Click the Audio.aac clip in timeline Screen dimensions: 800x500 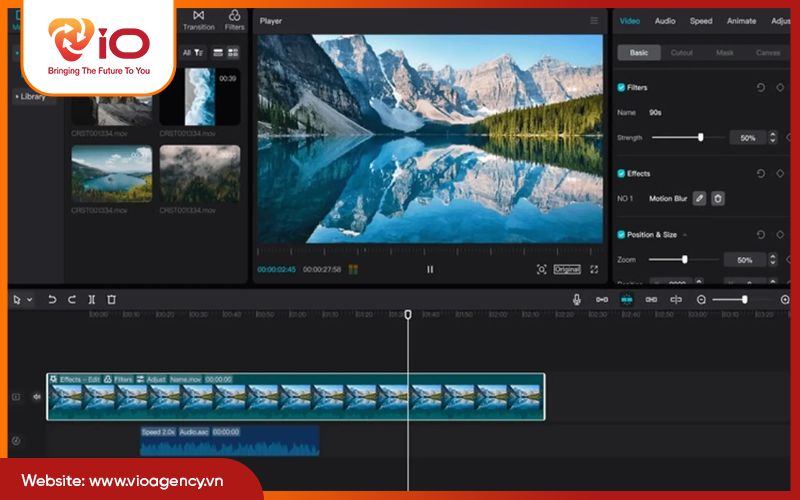230,441
